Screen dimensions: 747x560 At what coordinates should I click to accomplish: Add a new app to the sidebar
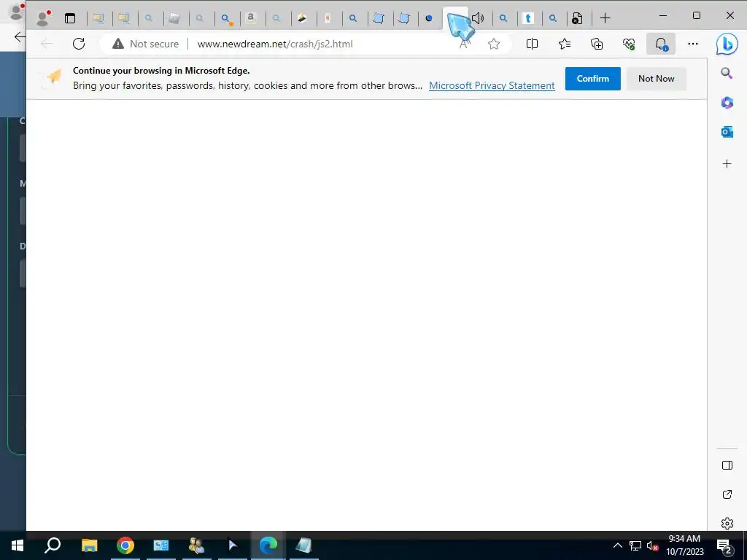[x=727, y=164]
